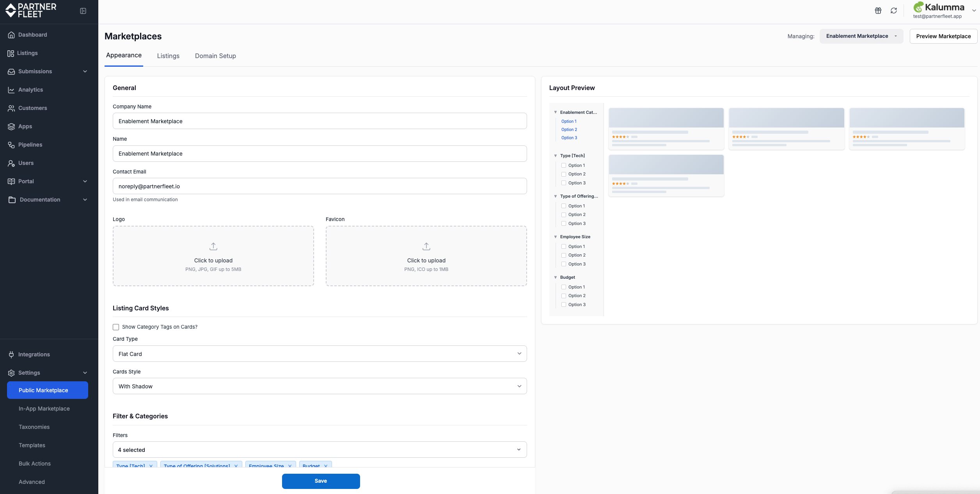
Task: Click the first preview card thumbnail
Action: click(666, 118)
